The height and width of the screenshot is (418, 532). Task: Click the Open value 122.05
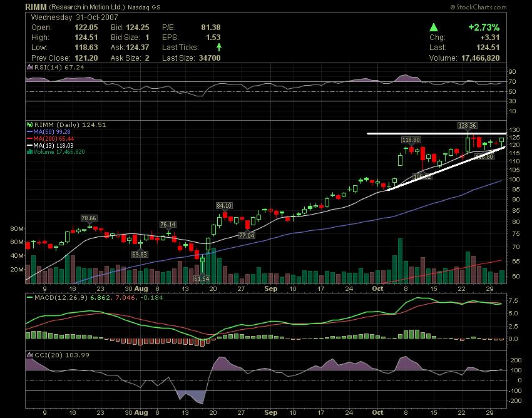click(86, 28)
